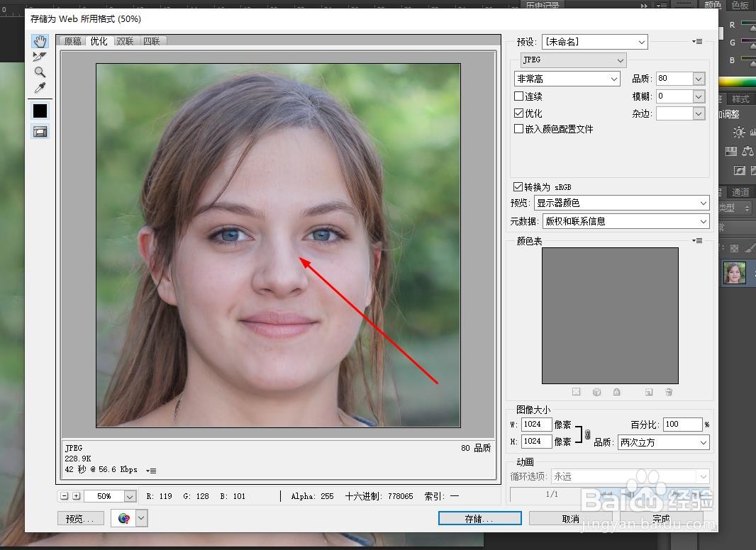Click the black eyedropper color swatch

coord(40,111)
